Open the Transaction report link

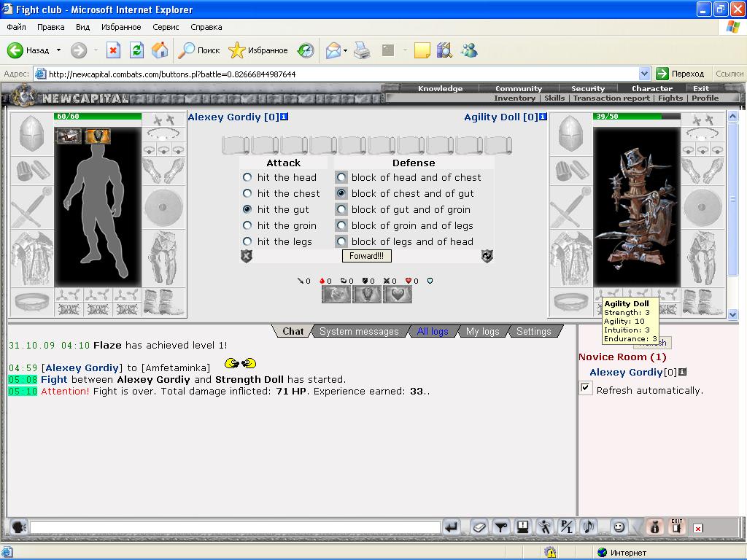coord(611,98)
